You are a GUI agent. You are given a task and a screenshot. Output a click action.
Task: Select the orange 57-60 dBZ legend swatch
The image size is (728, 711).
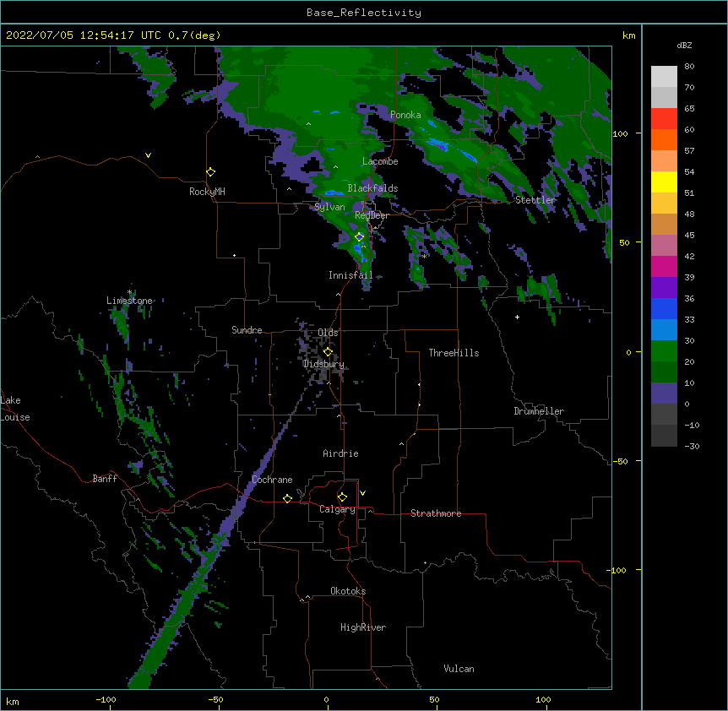[x=664, y=139]
